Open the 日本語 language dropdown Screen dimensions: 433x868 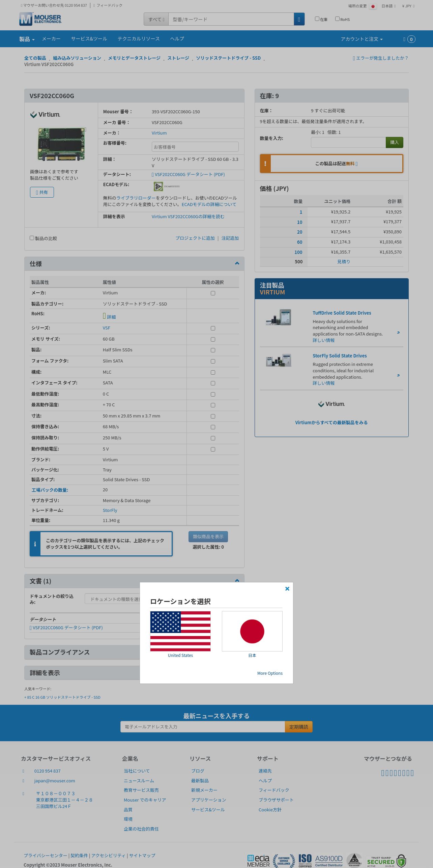(388, 6)
